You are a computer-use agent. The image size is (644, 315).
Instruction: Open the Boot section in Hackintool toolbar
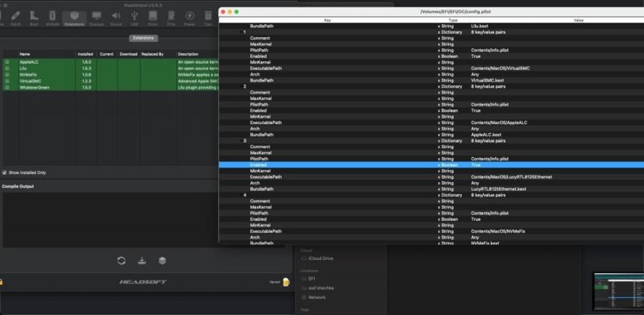pos(34,19)
